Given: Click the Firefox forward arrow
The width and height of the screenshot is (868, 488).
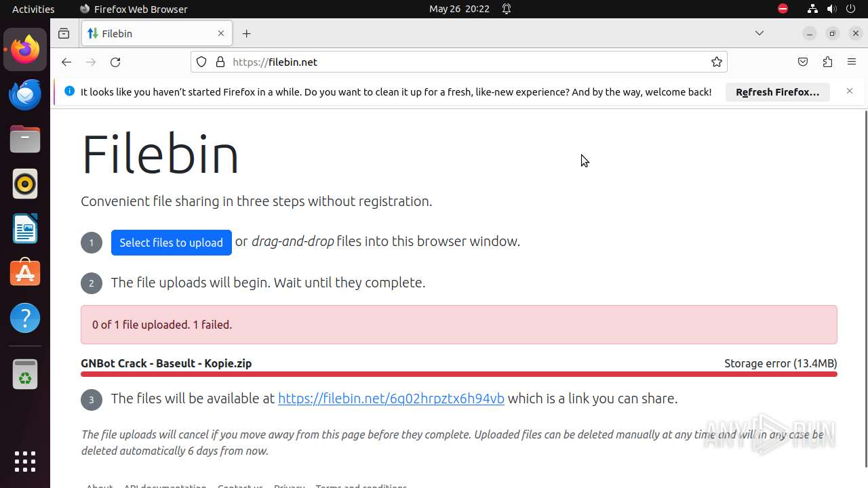Looking at the screenshot, I should click(x=91, y=62).
